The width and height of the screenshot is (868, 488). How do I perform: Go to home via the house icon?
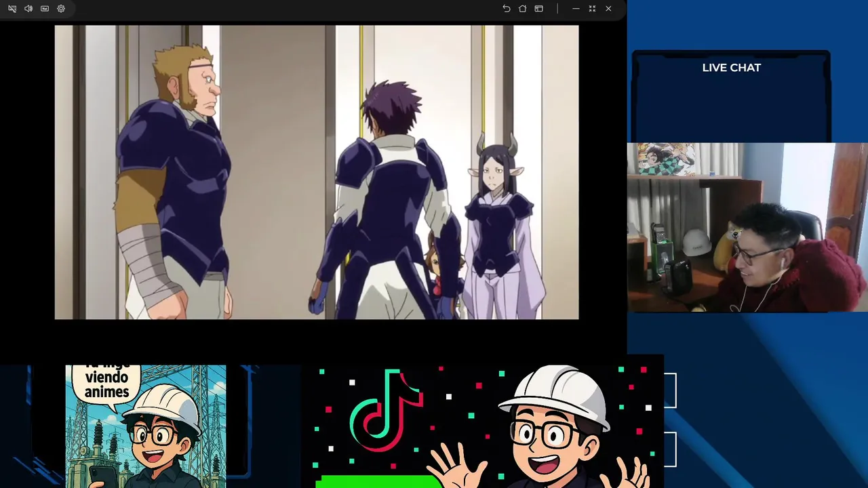click(523, 9)
